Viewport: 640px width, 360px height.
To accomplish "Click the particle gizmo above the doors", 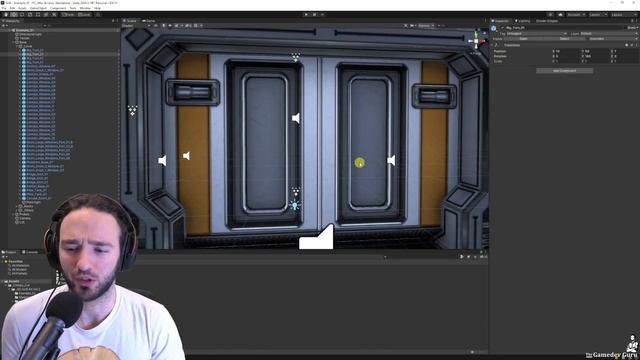I will (x=296, y=57).
